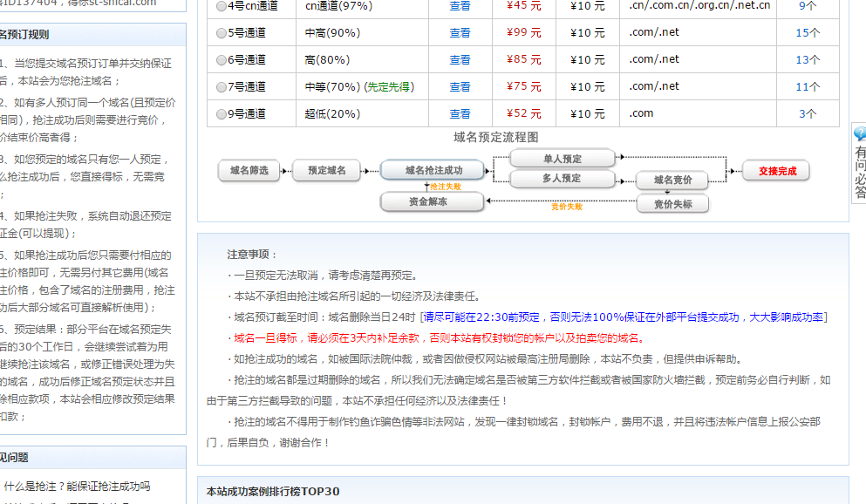Click the 15个 count link
The height and width of the screenshot is (504, 866).
(808, 33)
